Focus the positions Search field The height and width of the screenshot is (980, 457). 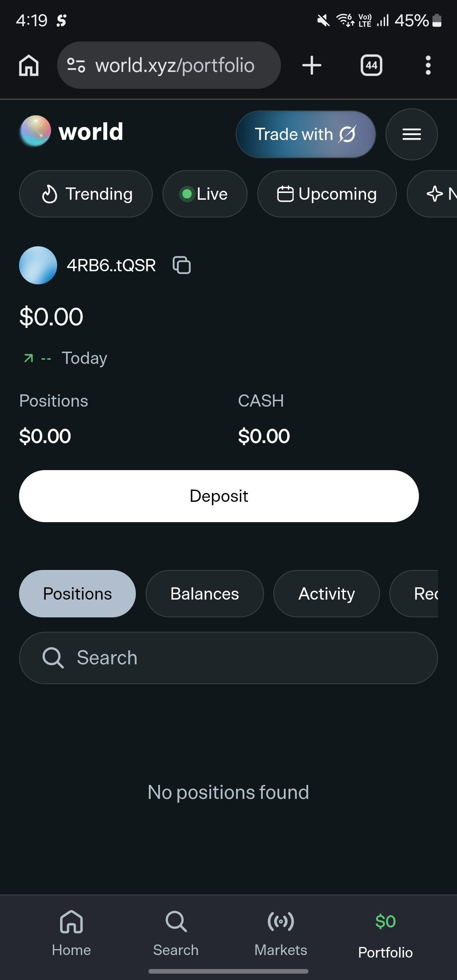point(228,658)
